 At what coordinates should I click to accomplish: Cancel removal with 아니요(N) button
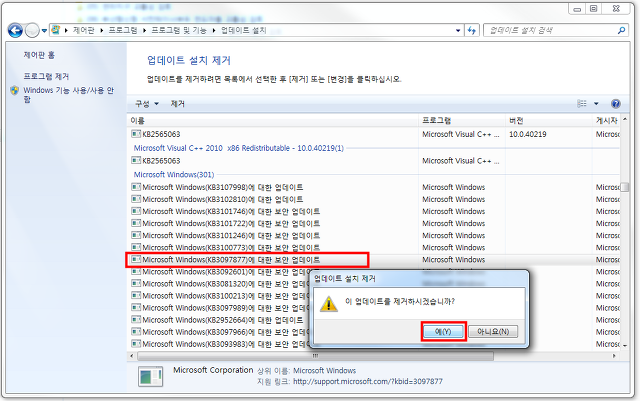[493, 331]
